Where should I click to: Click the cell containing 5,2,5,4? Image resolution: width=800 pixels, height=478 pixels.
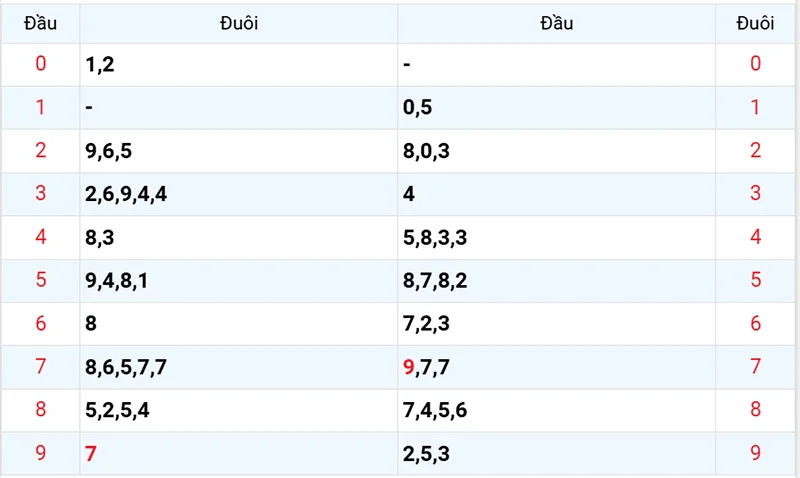(118, 410)
